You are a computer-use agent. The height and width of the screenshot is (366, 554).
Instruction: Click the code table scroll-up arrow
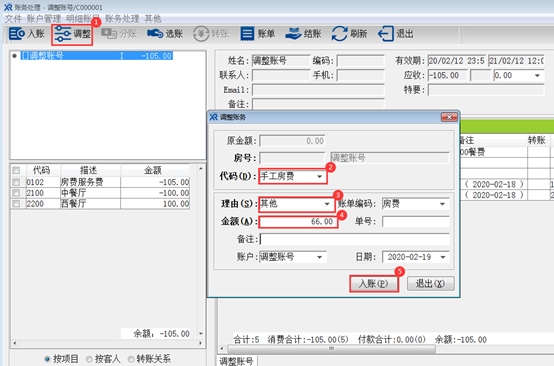pos(201,169)
